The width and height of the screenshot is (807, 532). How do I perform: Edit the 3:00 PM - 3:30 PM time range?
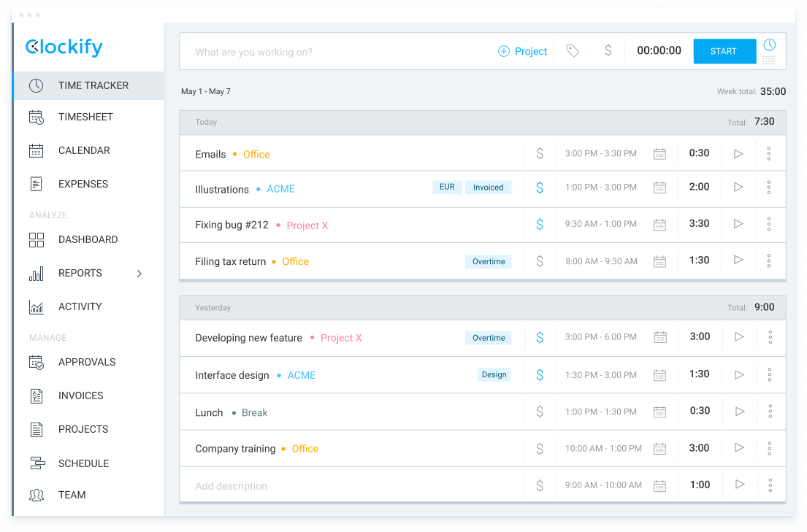pyautogui.click(x=600, y=153)
